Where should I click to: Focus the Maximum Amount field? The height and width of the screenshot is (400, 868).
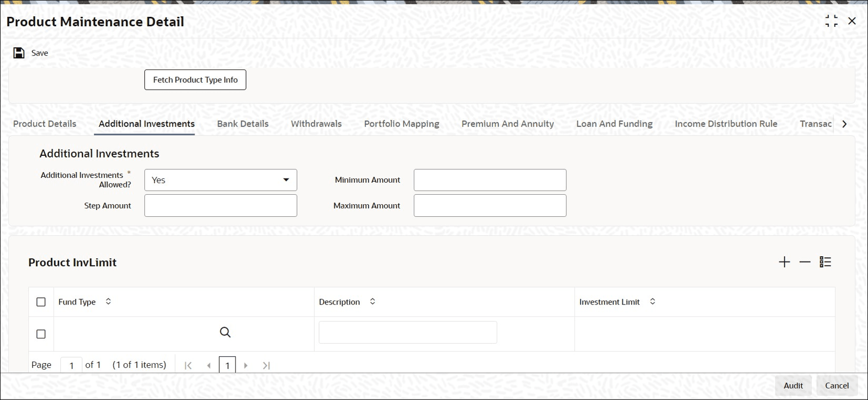(490, 206)
